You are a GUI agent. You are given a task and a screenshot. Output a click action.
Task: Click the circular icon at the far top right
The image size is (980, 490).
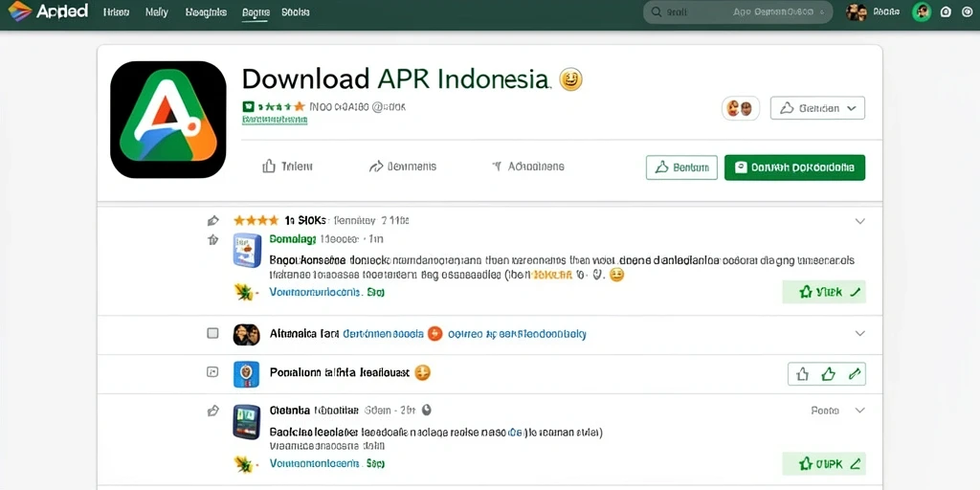point(969,11)
